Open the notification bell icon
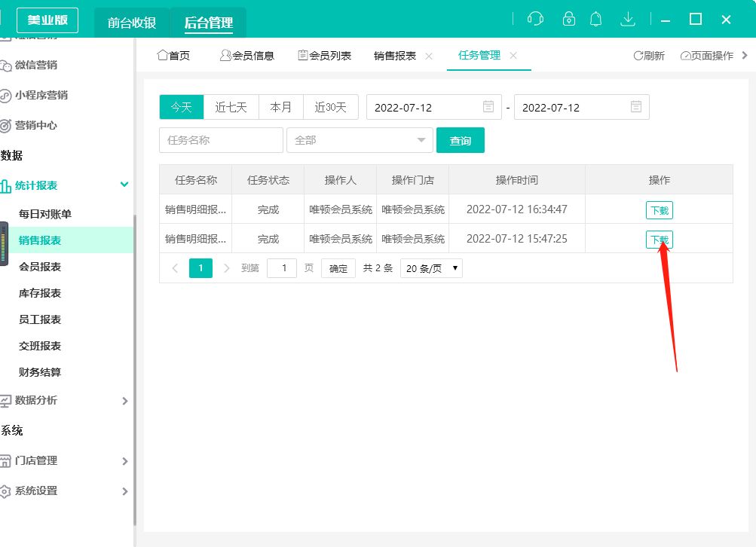This screenshot has width=756, height=547. tap(596, 19)
